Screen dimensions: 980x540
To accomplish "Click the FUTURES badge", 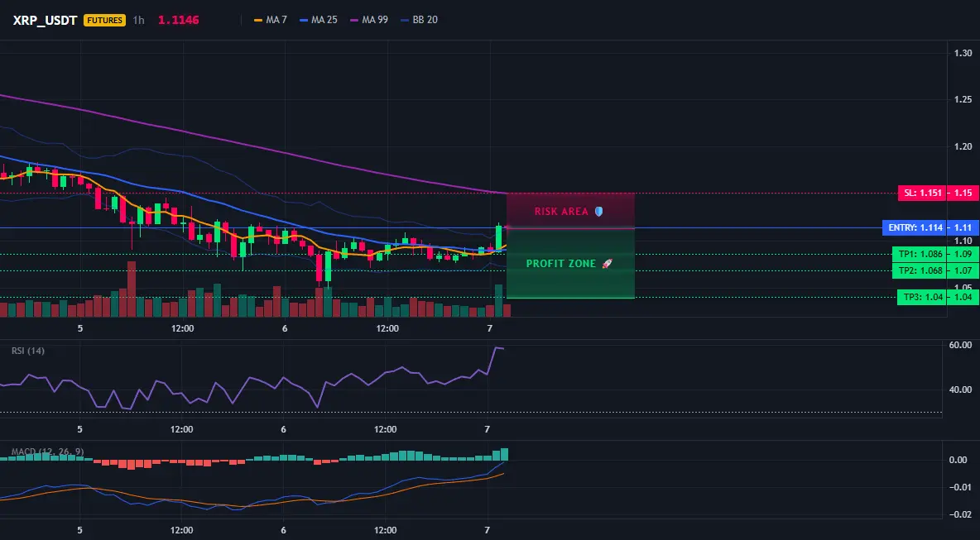I will tap(104, 20).
